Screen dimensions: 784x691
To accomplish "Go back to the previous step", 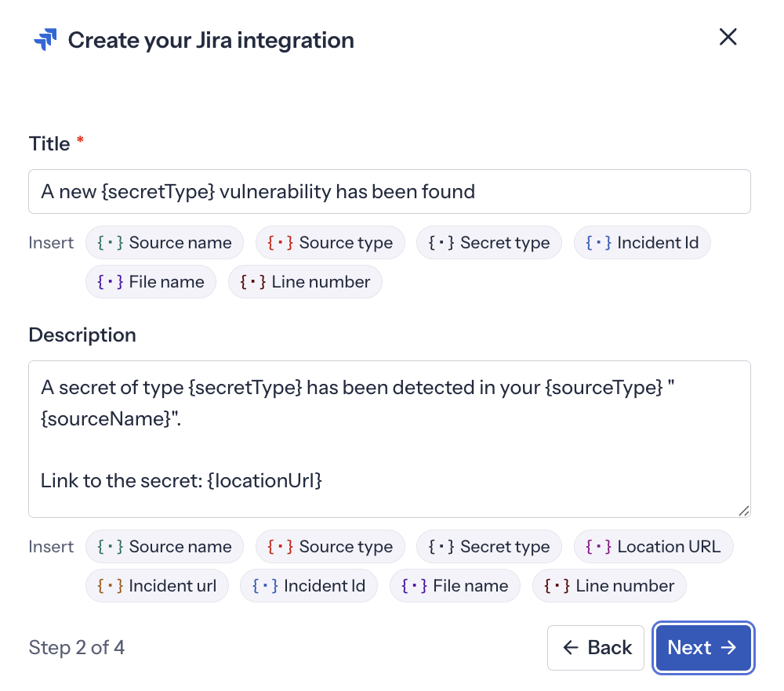I will [x=596, y=647].
